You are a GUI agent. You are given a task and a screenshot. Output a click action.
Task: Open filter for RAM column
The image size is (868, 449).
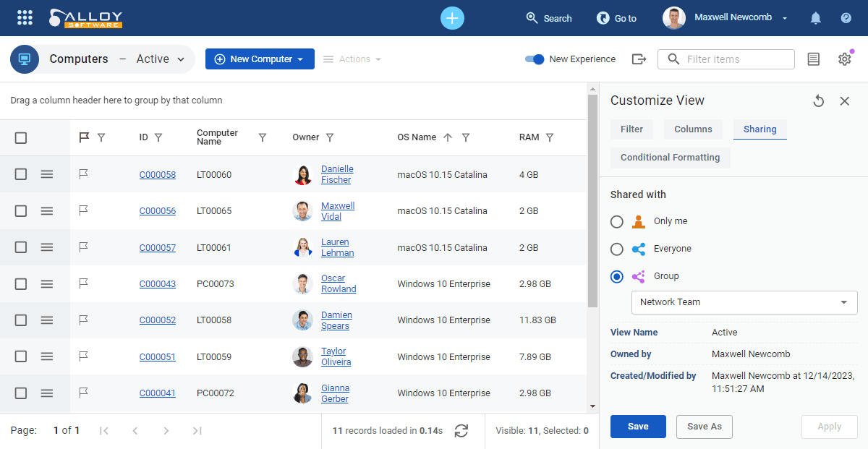(550, 137)
